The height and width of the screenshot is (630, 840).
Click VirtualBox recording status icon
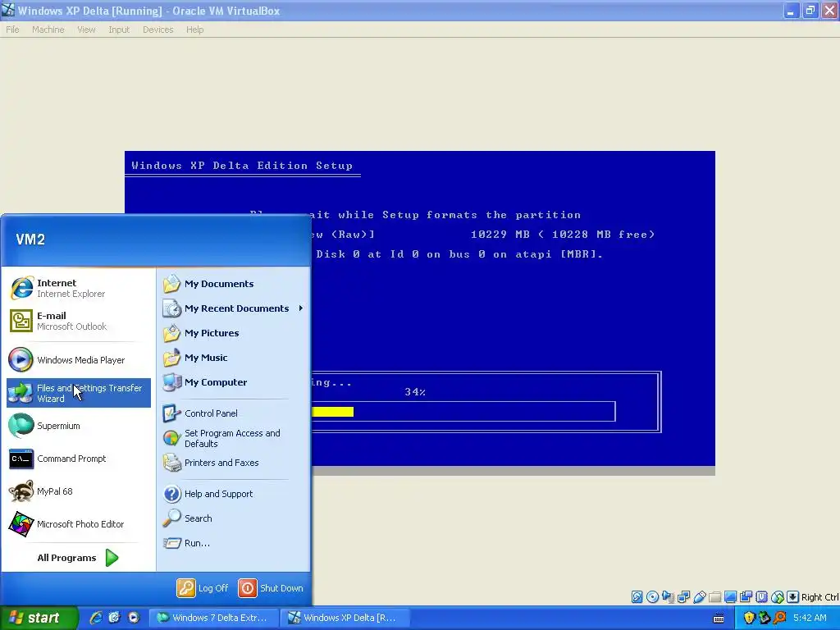(x=746, y=597)
